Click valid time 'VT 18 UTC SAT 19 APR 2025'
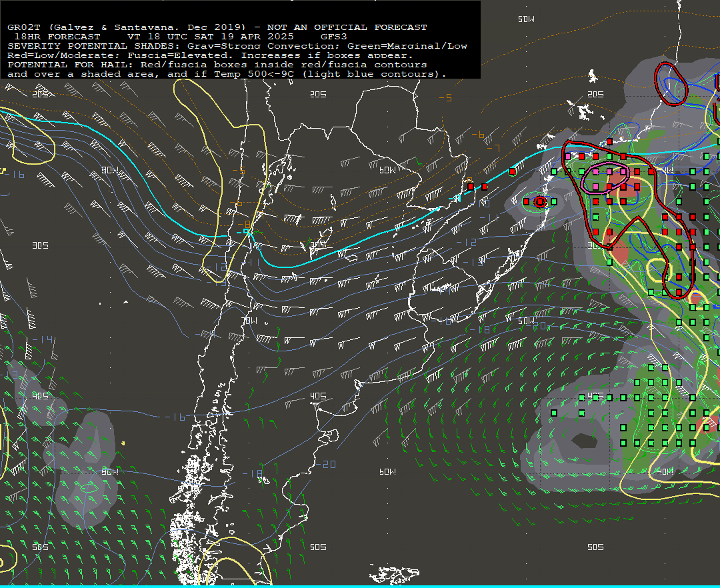The height and width of the screenshot is (588, 720). pyautogui.click(x=210, y=37)
